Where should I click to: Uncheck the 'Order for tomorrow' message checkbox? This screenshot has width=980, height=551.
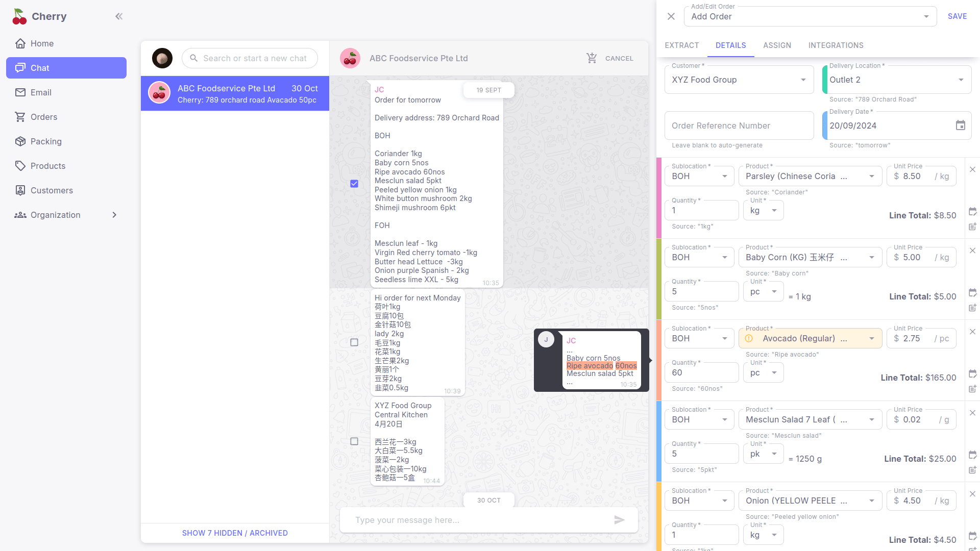tap(354, 184)
